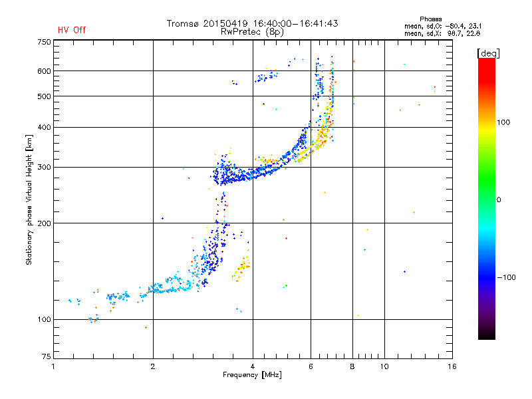The height and width of the screenshot is (399, 532).
Task: Click the rainbow phase colorbar
Action: [x=487, y=198]
